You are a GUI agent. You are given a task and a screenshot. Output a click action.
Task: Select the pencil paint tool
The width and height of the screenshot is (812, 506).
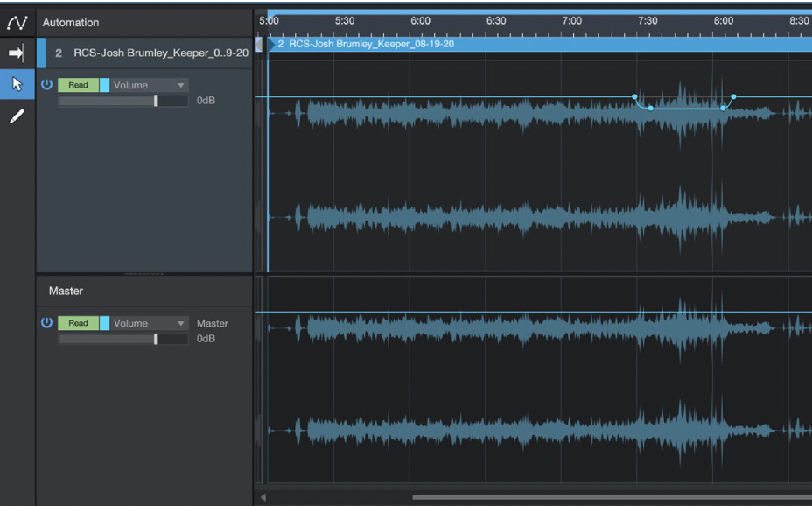17,116
